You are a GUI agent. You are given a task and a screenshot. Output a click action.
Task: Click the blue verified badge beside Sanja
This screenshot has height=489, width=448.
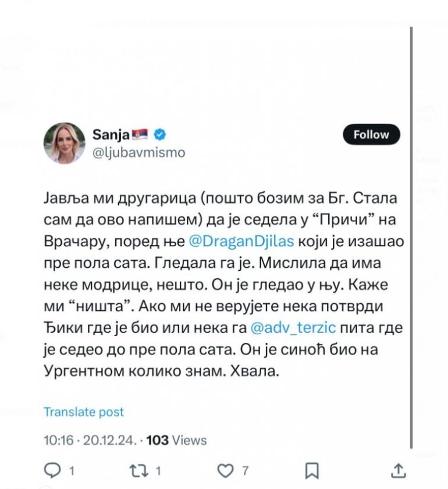tap(160, 135)
